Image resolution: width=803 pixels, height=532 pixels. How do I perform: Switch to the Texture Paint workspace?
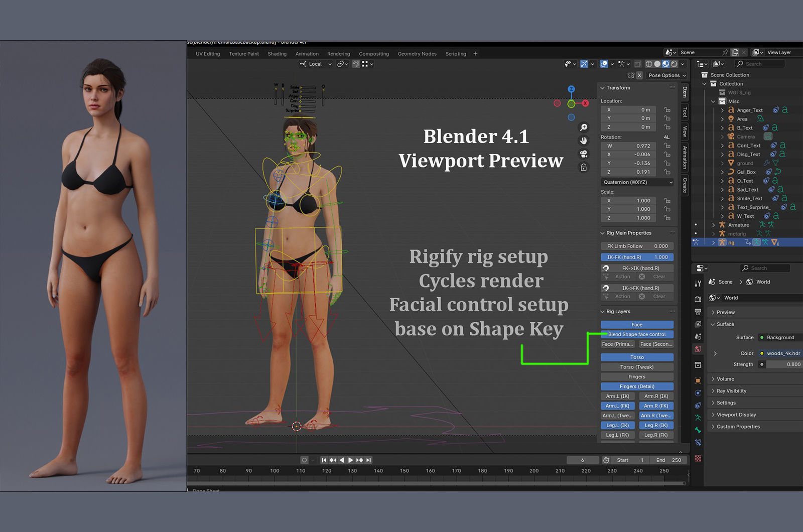(244, 54)
